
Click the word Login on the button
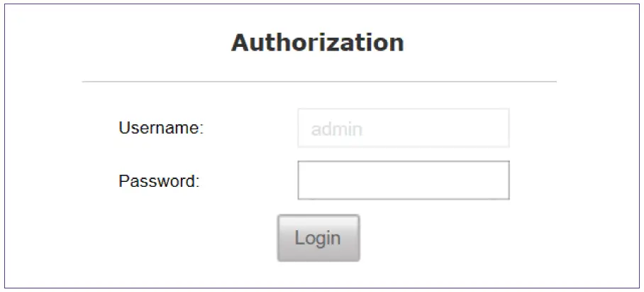pos(318,238)
